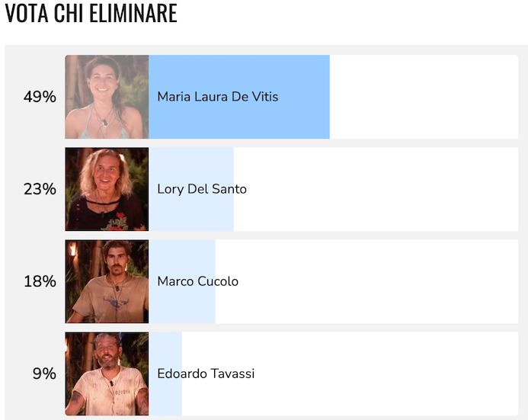Screen dimensions: 528x420
Task: Click the 9% vote percentage
Action: pyautogui.click(x=44, y=374)
